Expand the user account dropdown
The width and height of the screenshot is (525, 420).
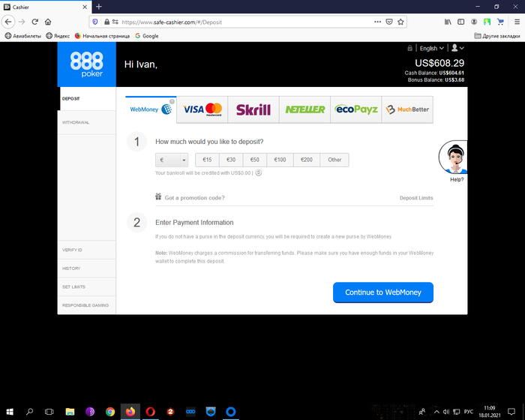pos(457,48)
